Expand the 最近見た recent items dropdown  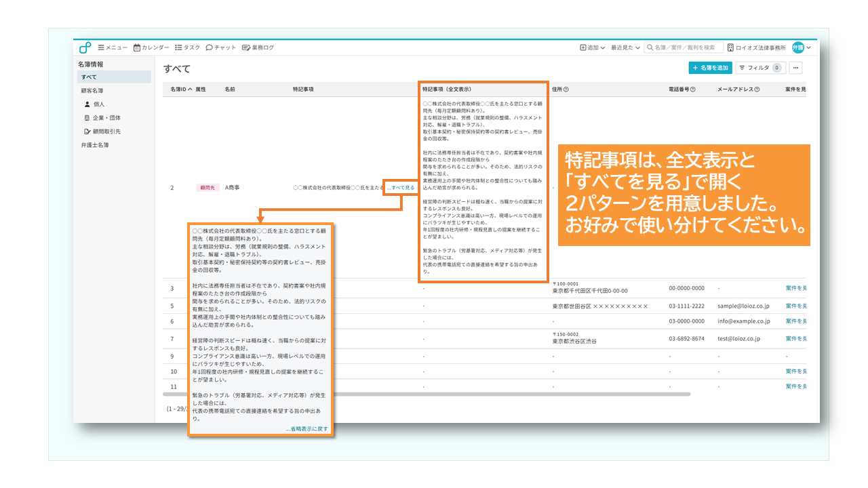pyautogui.click(x=625, y=47)
